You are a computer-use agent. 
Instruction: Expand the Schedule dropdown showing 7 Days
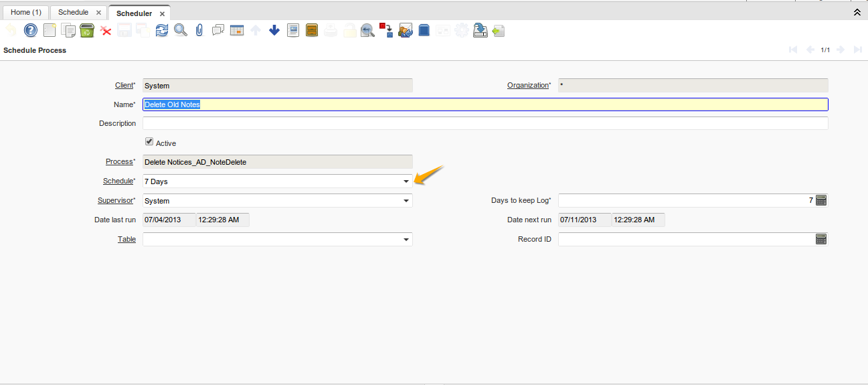pos(406,181)
